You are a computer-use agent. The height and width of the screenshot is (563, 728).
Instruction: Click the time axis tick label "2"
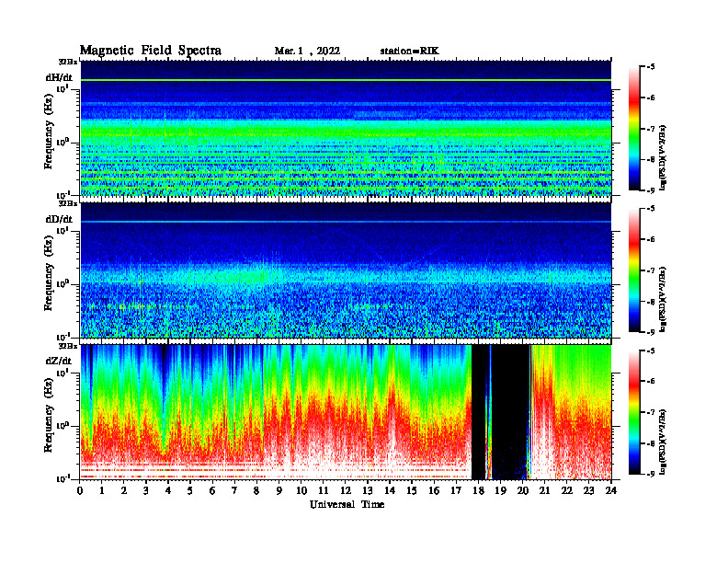coord(123,490)
